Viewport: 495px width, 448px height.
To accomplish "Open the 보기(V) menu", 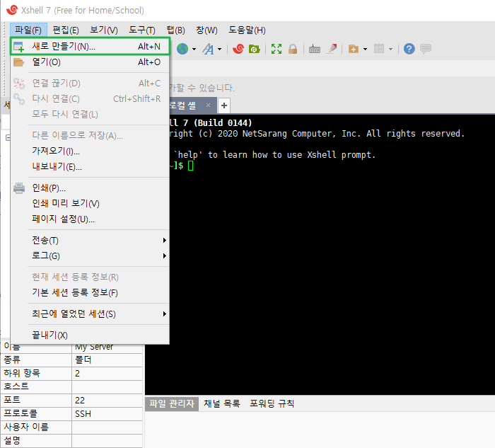I will click(104, 30).
